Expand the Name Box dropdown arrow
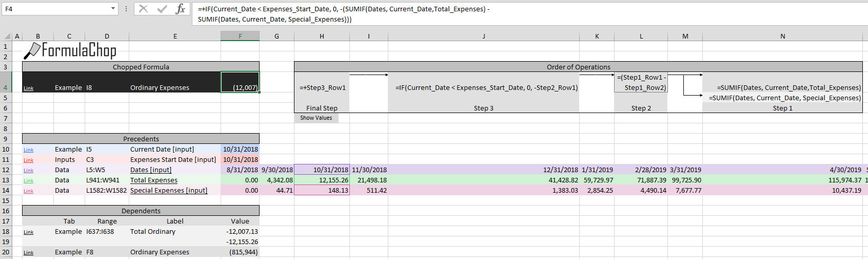The image size is (868, 259). [x=113, y=9]
